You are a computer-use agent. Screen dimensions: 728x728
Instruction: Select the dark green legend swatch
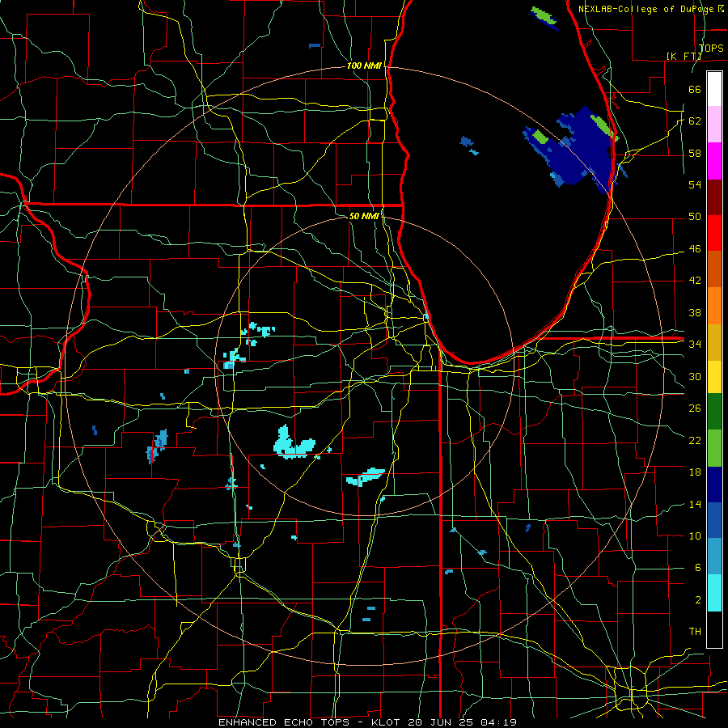click(714, 412)
